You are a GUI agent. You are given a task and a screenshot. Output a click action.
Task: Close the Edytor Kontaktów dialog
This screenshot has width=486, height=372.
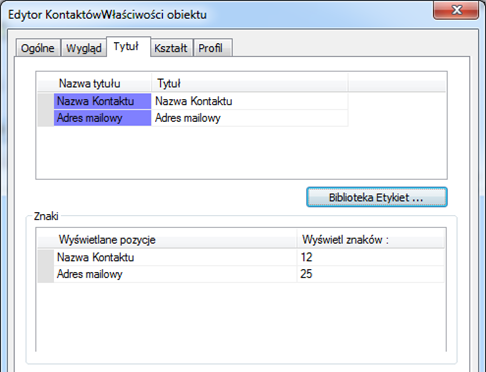456,10
